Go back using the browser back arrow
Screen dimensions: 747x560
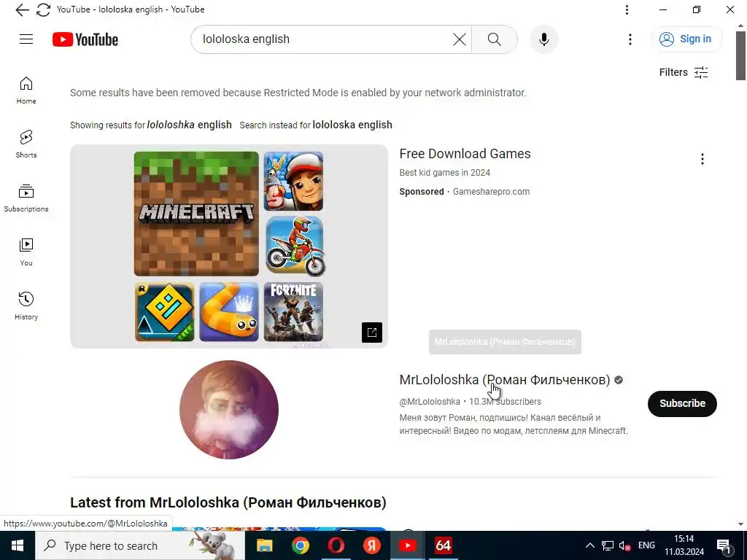pos(22,9)
